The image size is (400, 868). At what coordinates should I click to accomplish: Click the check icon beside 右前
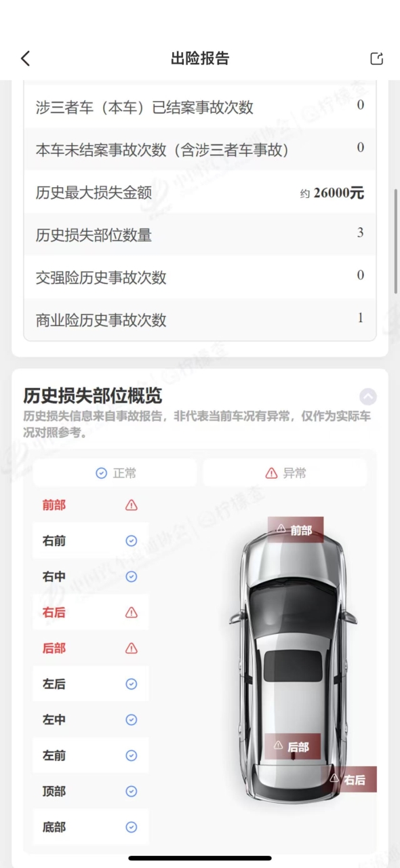(x=132, y=541)
